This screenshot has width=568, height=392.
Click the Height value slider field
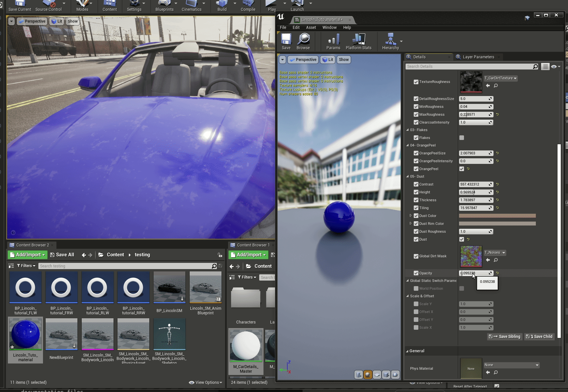[476, 192]
